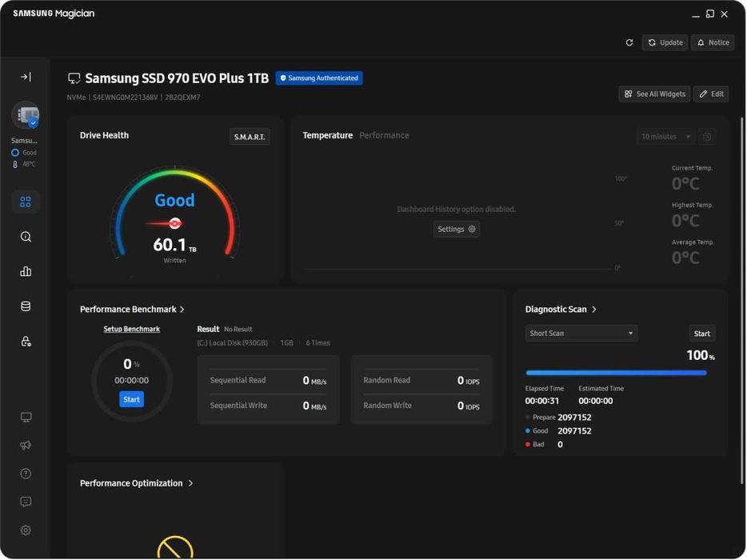This screenshot has width=747, height=560.
Task: Click the Drive Health gauge
Action: click(175, 212)
